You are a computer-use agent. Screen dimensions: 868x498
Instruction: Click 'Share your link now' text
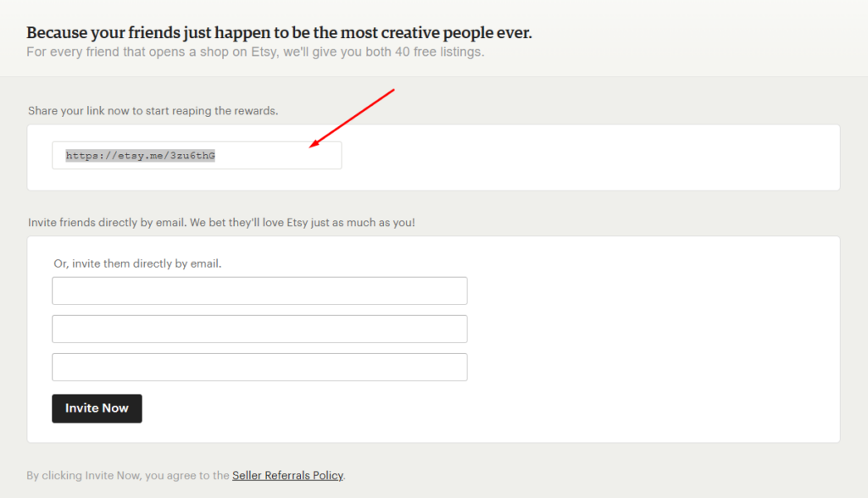click(153, 111)
